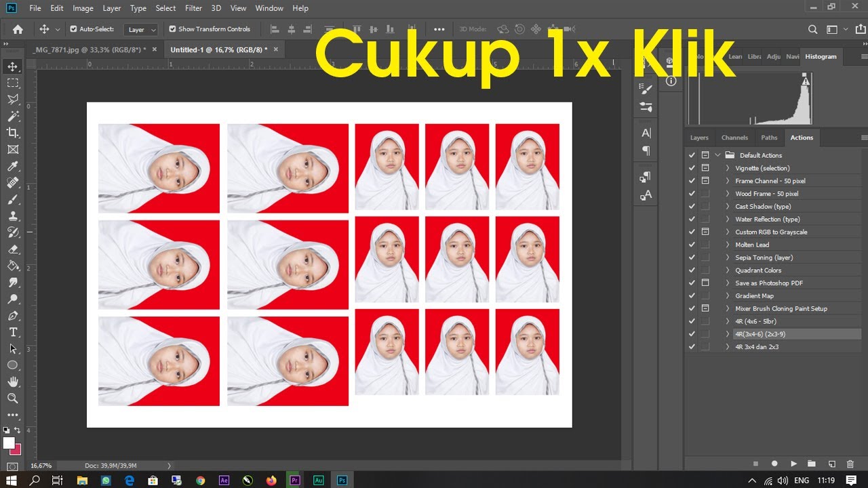Open the Auto-Select Layer dropdown
Image resolution: width=868 pixels, height=488 pixels.
tap(142, 29)
